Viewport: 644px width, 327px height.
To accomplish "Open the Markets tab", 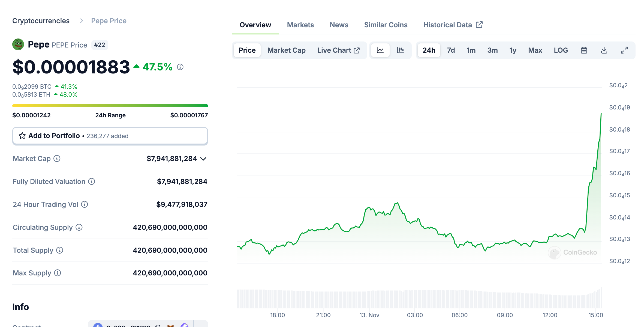I will [300, 25].
